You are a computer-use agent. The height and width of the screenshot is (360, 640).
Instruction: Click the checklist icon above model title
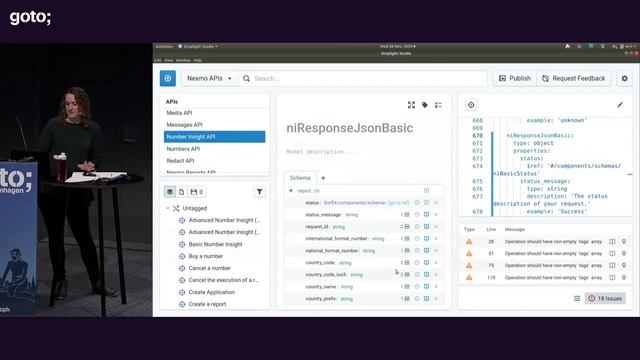pos(438,105)
